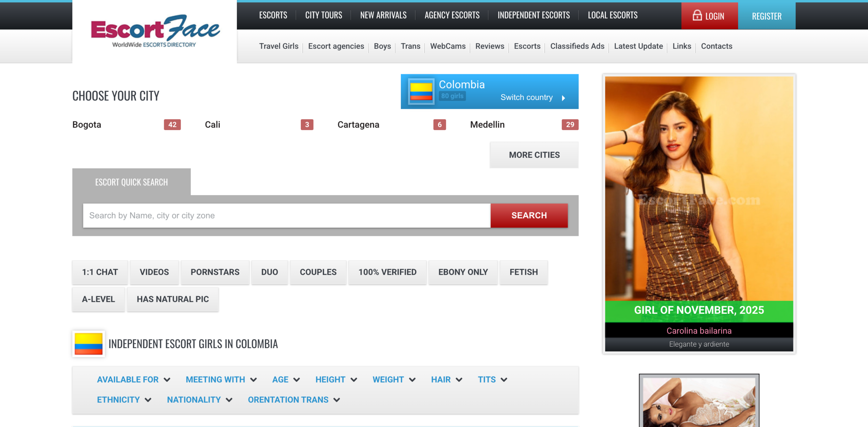Click the Medellin count badge 29
868x427 pixels.
pyautogui.click(x=570, y=125)
